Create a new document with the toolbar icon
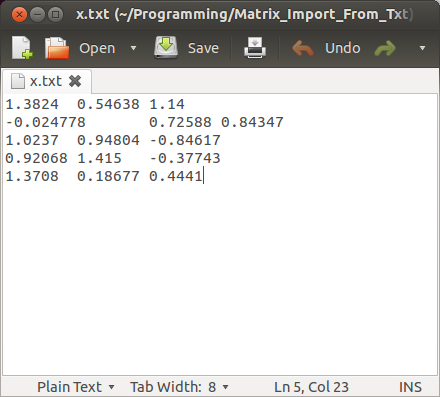This screenshot has width=440, height=397. pos(22,48)
